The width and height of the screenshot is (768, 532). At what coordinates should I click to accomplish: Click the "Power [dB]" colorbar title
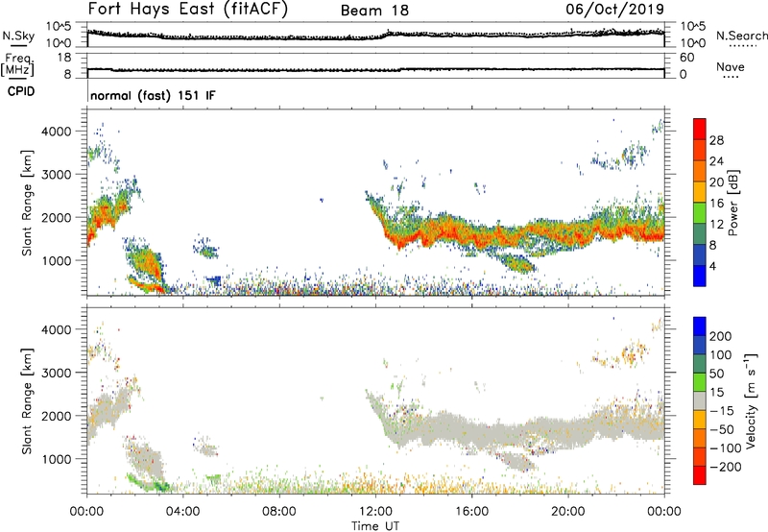point(732,203)
